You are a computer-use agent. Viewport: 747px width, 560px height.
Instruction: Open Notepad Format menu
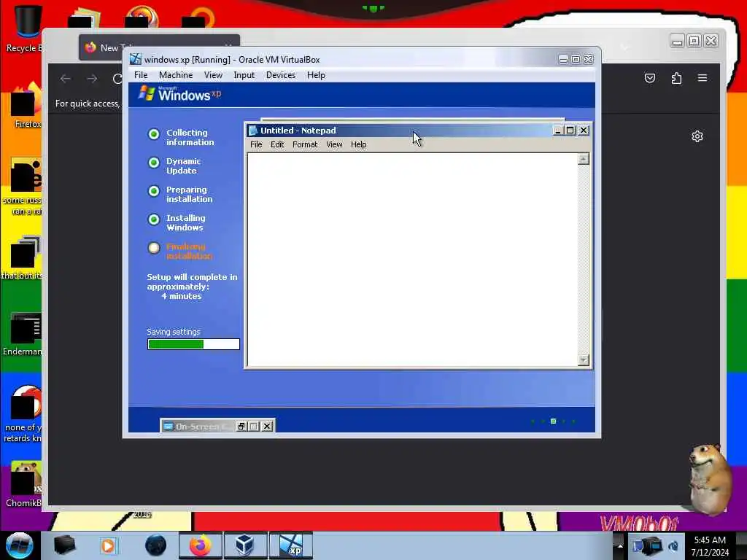305,144
